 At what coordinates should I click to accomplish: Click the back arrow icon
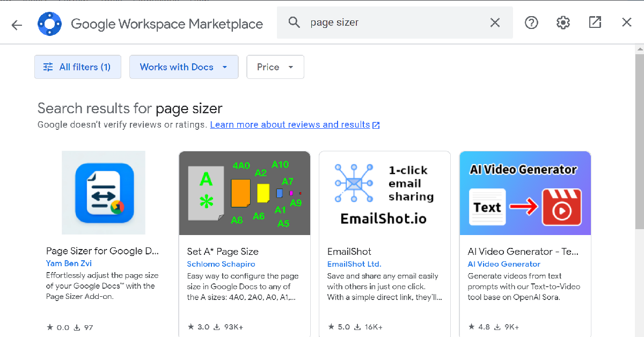17,25
